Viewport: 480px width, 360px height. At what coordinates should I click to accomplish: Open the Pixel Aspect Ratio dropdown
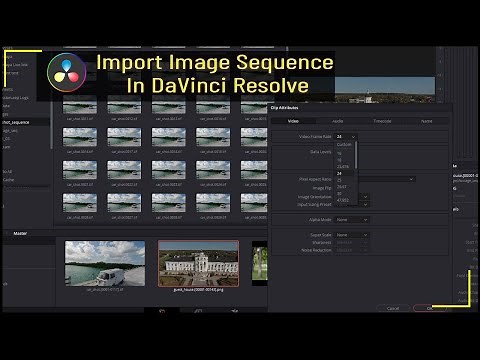[x=387, y=179]
